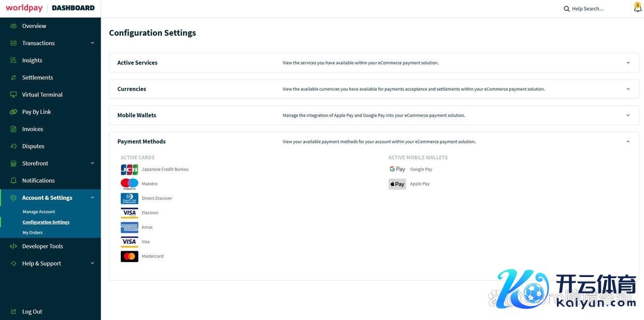Click the JCB card logo
The height and width of the screenshot is (320, 644).
click(x=129, y=169)
